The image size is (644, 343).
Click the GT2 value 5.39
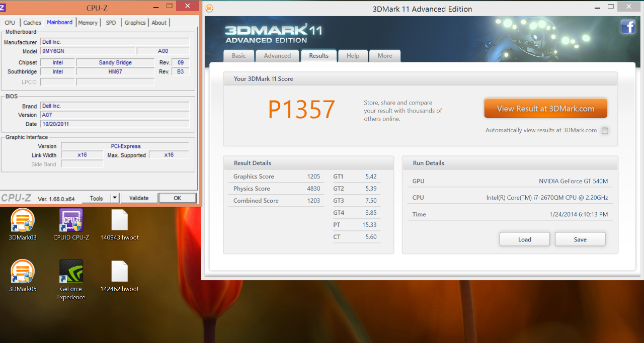pyautogui.click(x=371, y=189)
